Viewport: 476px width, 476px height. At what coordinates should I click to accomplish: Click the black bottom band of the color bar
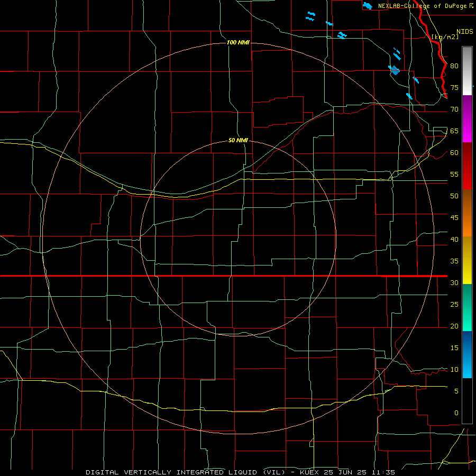click(467, 401)
